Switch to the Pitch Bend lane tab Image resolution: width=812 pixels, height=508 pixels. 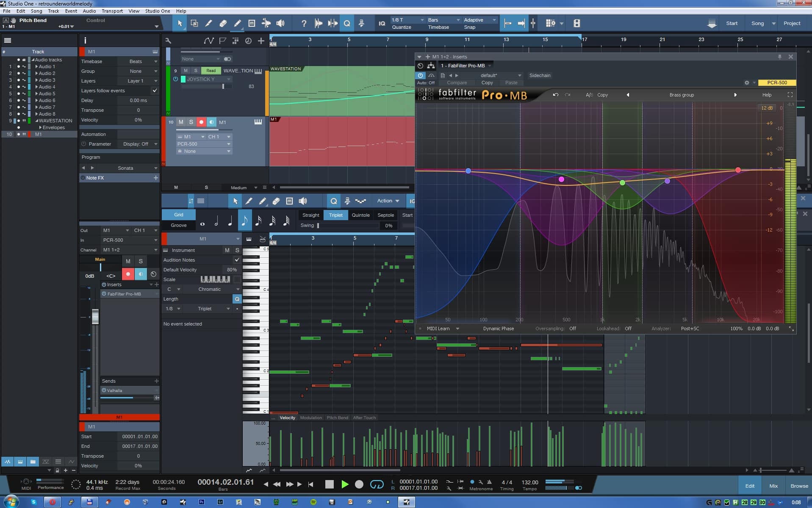point(337,417)
